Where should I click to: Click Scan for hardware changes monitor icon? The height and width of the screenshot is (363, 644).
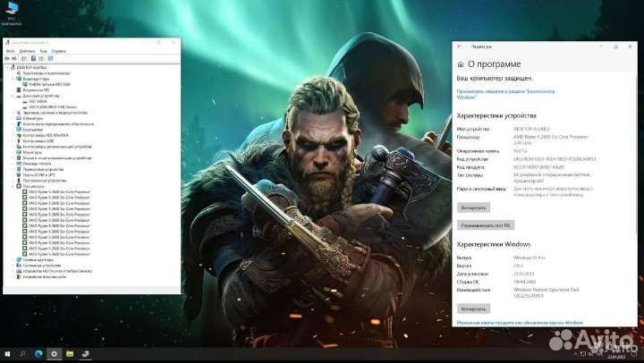click(50, 59)
